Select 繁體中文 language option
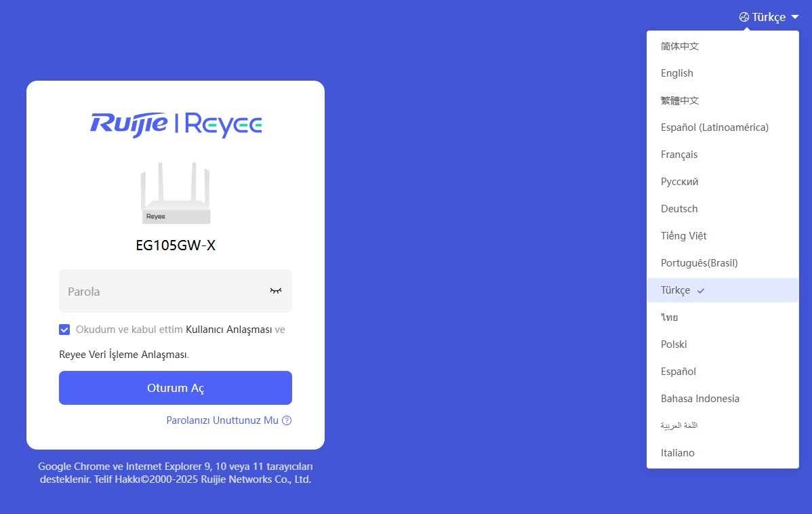Viewport: 812px width, 514px height. (x=723, y=100)
